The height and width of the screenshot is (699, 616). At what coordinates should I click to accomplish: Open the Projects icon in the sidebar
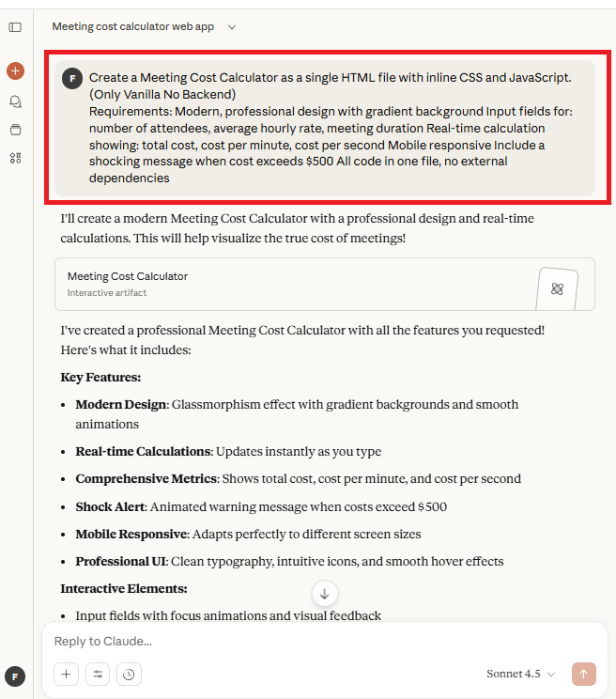tap(15, 130)
